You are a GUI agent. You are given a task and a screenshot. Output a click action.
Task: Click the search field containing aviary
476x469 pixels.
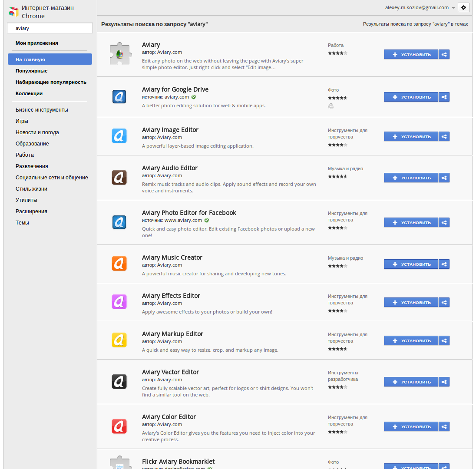tap(50, 28)
